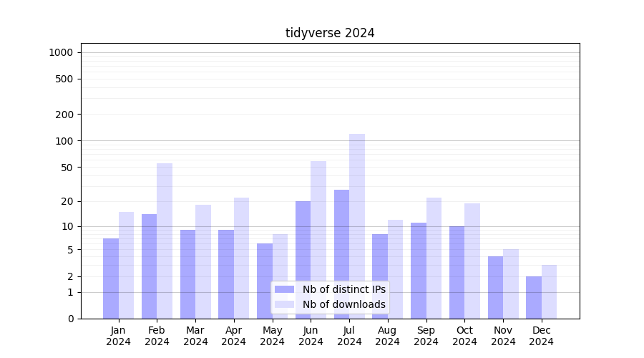Click the 'Nb of distinct IPs' legend swatch
This screenshot has height=358, width=644.
(284, 289)
